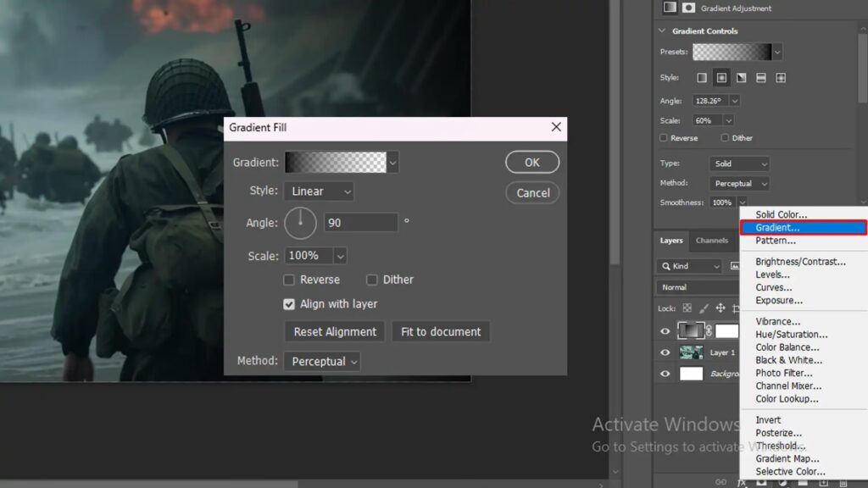The width and height of the screenshot is (868, 488).
Task: Select the linear gradient style icon
Action: point(702,78)
